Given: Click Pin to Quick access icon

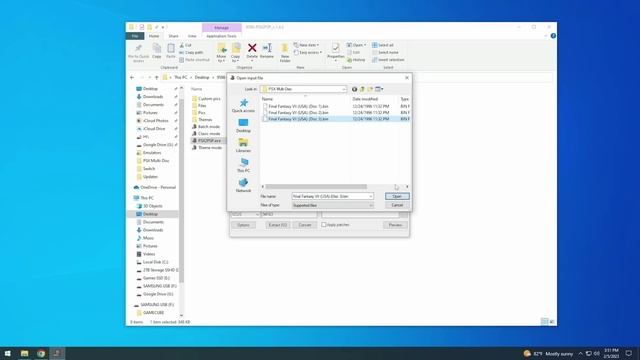Looking at the screenshot, I should (x=138, y=49).
